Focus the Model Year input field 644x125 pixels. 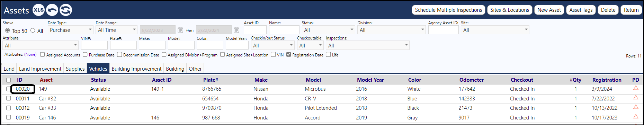point(237,45)
